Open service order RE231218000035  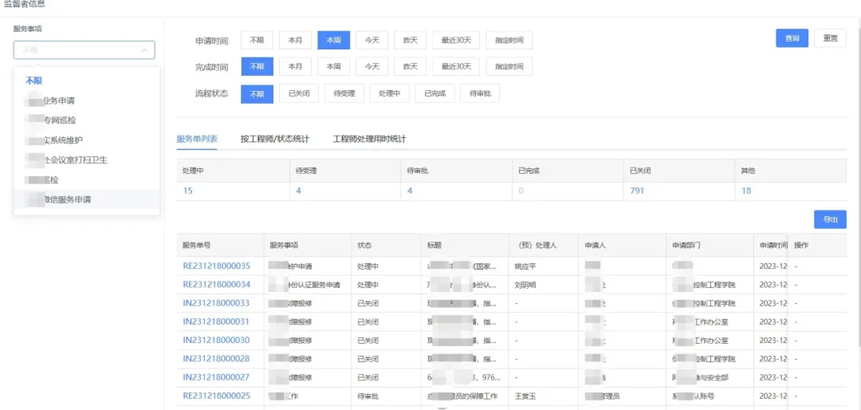click(x=216, y=266)
